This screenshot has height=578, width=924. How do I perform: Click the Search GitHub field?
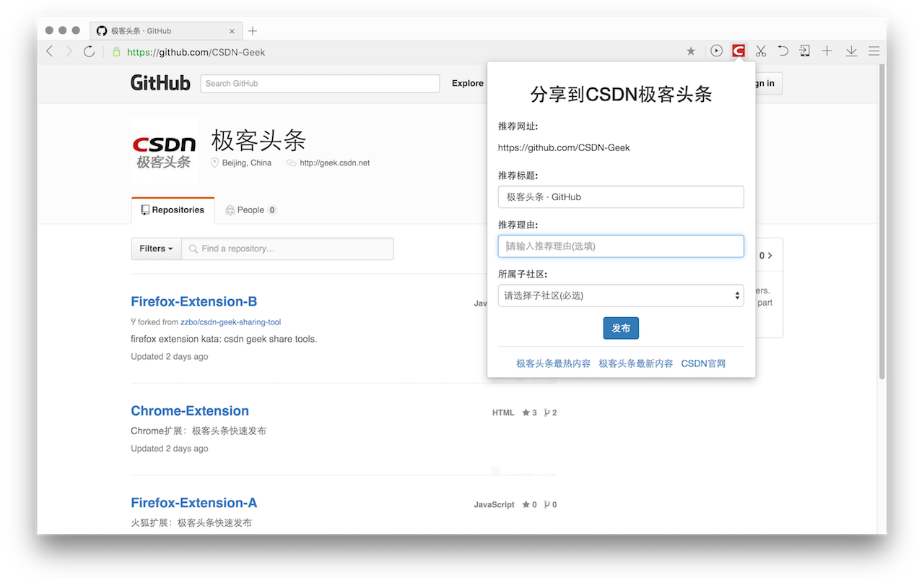(x=320, y=83)
